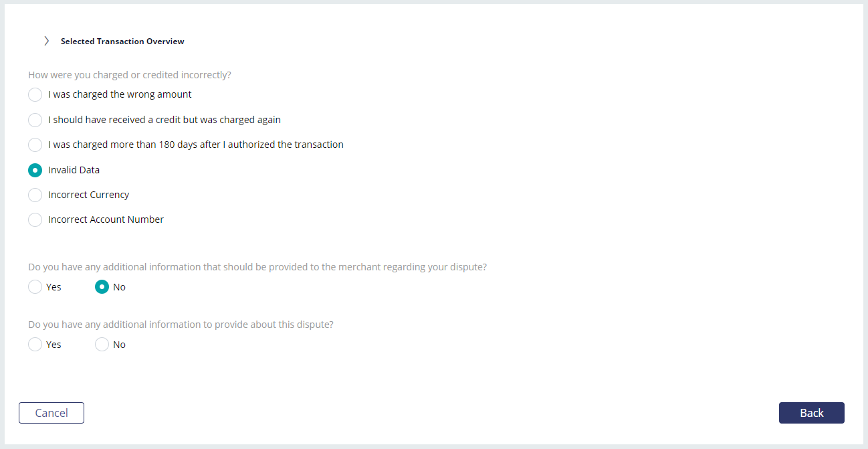The width and height of the screenshot is (868, 449).
Task: Click the 'Incorrect Currency' label text
Action: coord(89,195)
